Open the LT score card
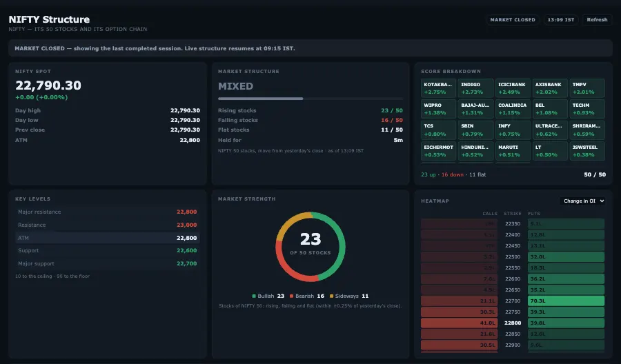The height and width of the screenshot is (364, 621). 550,151
